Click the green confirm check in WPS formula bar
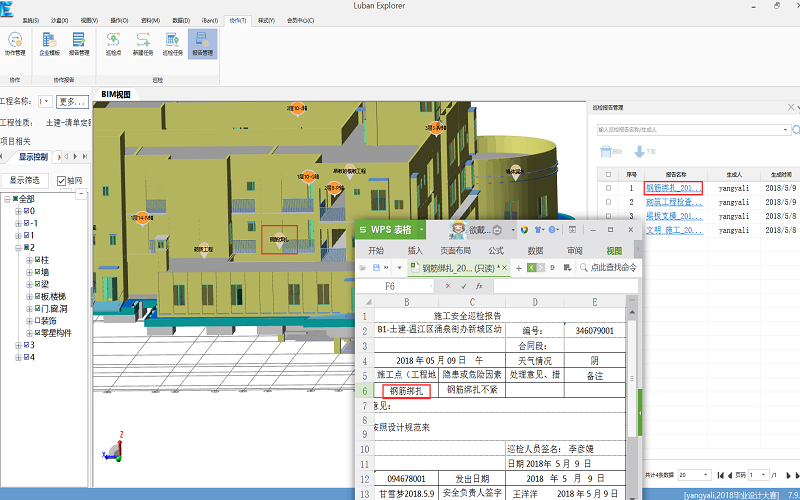The image size is (800, 500). (463, 286)
